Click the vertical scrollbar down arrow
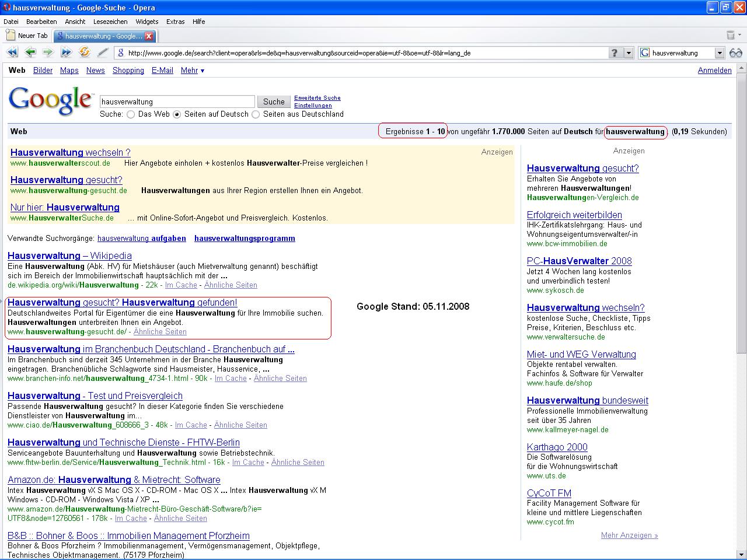The image size is (747, 560). point(742,554)
